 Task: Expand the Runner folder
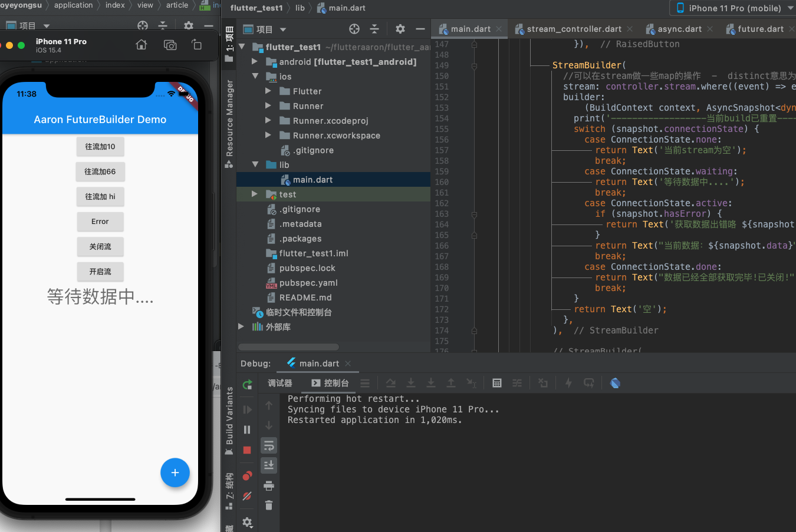pyautogui.click(x=268, y=105)
